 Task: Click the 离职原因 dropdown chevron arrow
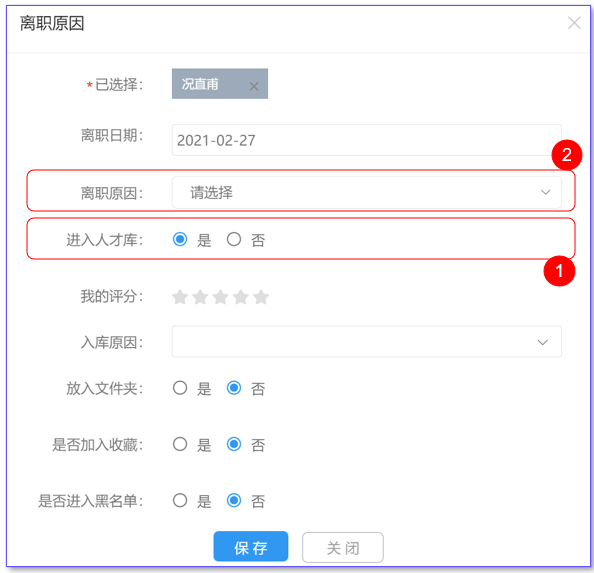[x=546, y=192]
